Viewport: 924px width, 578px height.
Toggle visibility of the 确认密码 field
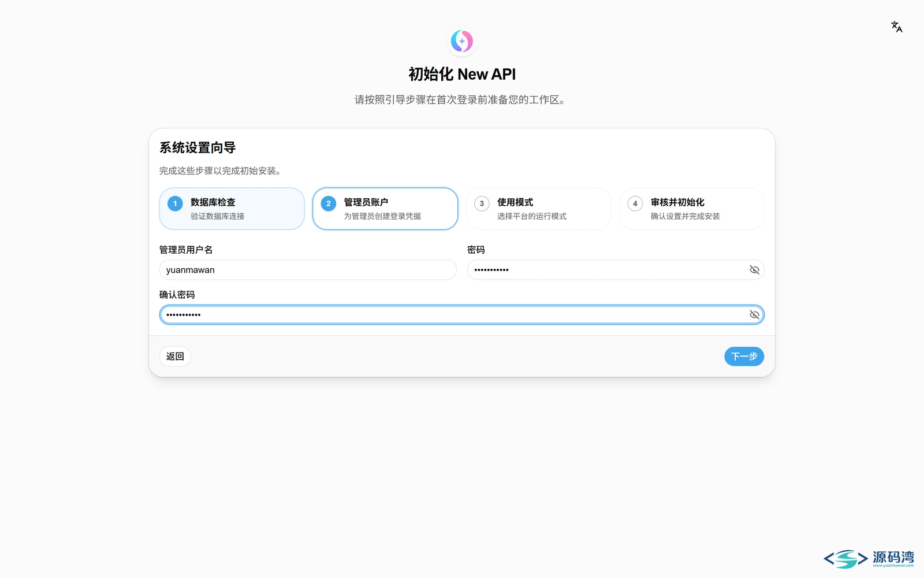click(754, 315)
